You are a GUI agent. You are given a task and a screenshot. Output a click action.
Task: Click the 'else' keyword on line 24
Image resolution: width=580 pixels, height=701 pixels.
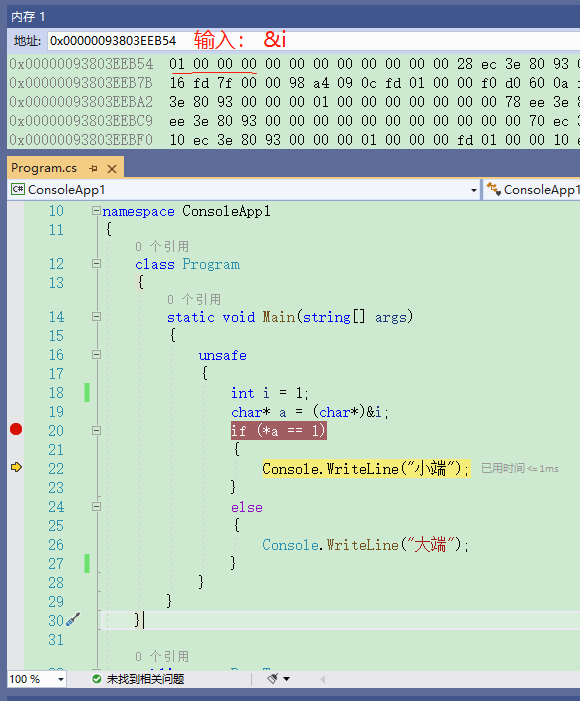point(246,507)
